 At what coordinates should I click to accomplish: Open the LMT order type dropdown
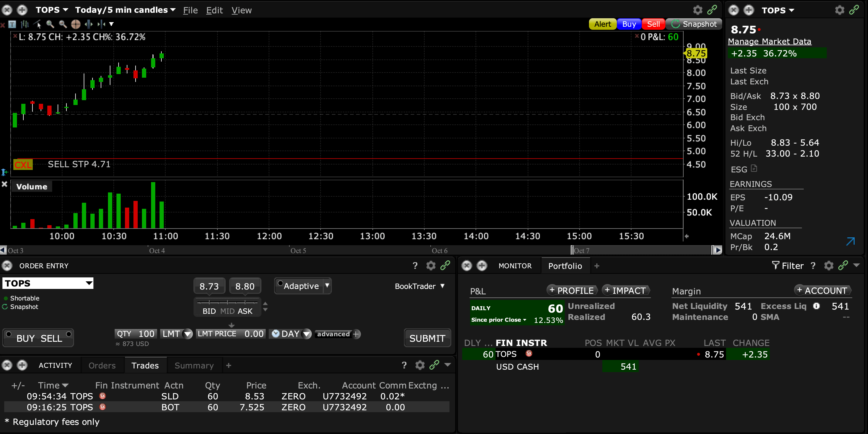188,334
